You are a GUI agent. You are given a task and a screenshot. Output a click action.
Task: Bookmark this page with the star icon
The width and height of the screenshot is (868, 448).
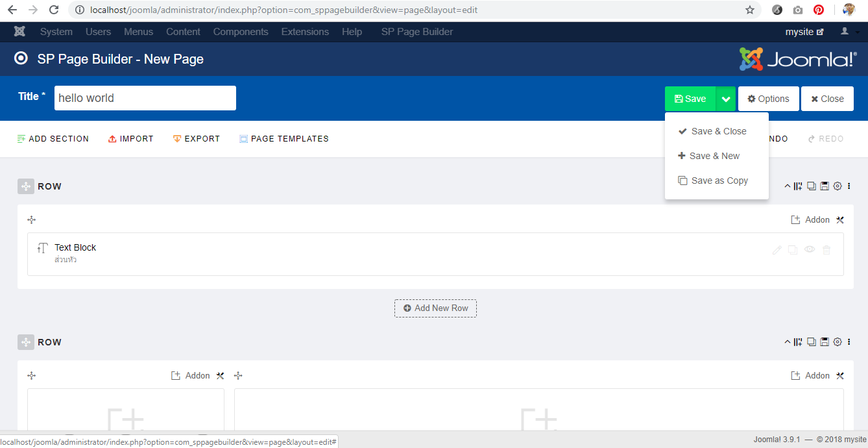750,10
